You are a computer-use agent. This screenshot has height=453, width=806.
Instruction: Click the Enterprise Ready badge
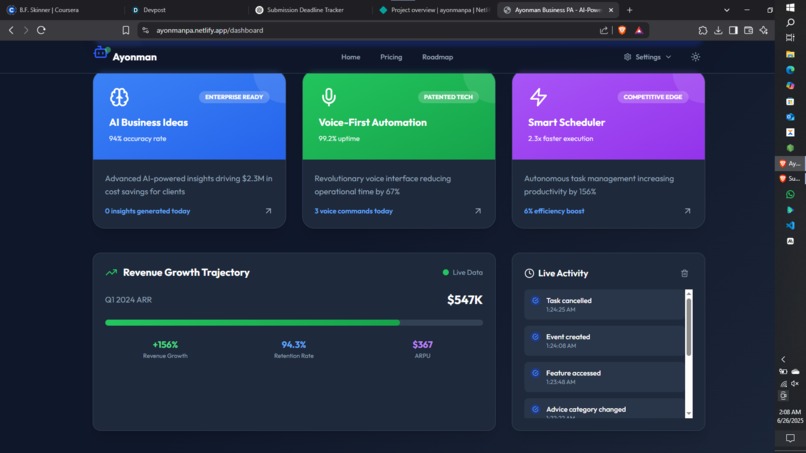coord(234,97)
